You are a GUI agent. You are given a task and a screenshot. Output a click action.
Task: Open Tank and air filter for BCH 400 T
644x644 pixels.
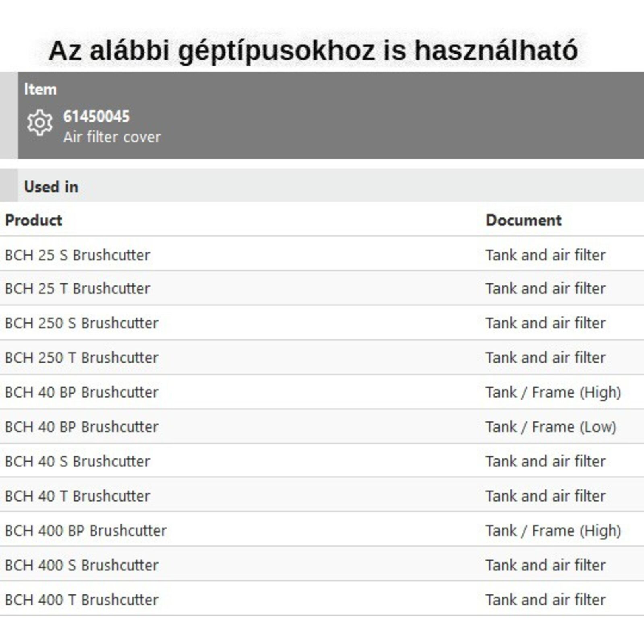pyautogui.click(x=545, y=600)
